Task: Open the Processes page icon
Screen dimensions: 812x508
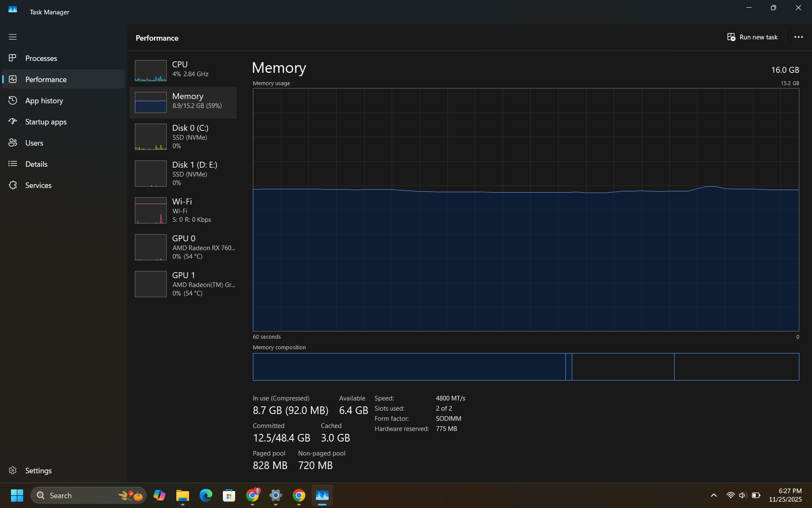Action: click(x=13, y=58)
